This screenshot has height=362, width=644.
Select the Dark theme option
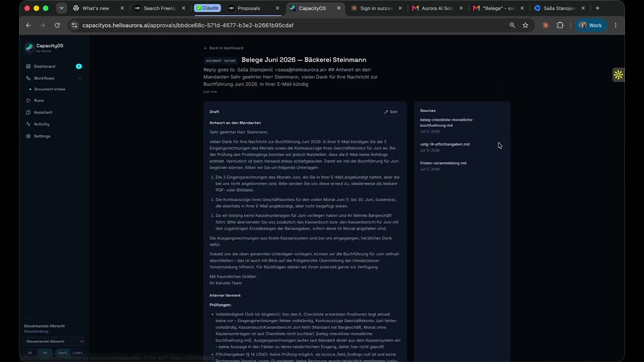coord(62,353)
